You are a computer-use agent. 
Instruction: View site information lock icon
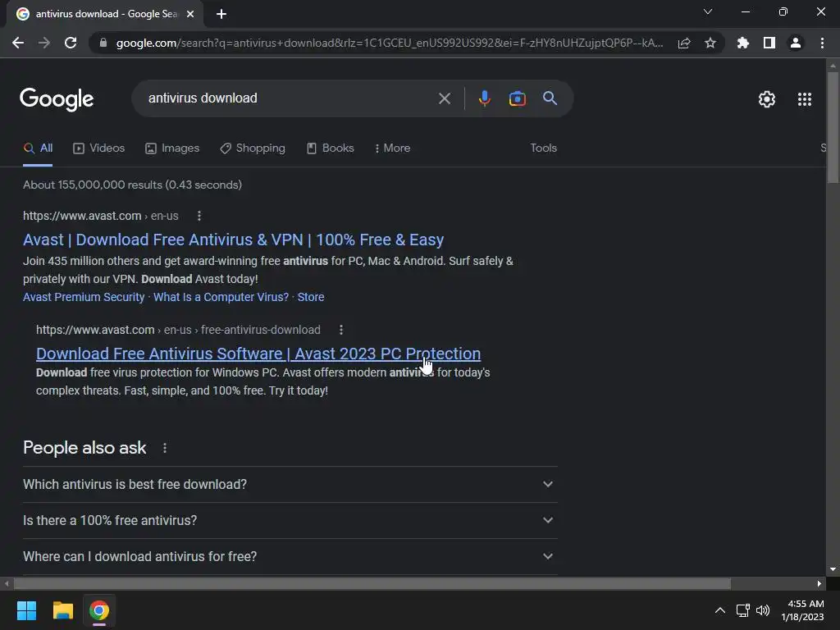click(x=103, y=43)
